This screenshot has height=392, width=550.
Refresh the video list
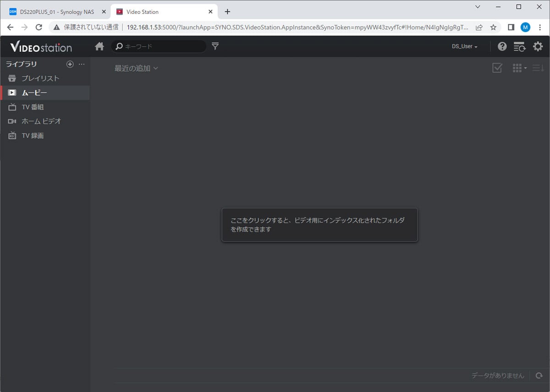click(x=539, y=375)
